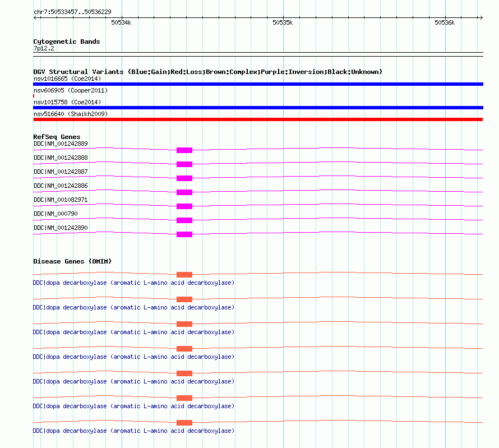This screenshot has height=448, width=499.
Task: Select the DGV Structural Variants track heading
Action: [208, 72]
